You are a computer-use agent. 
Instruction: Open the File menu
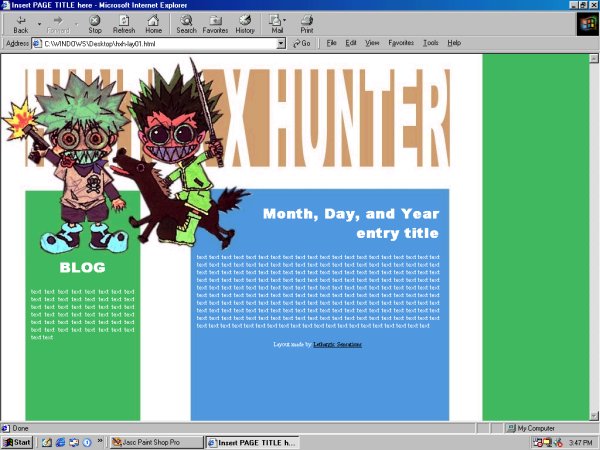tap(331, 43)
